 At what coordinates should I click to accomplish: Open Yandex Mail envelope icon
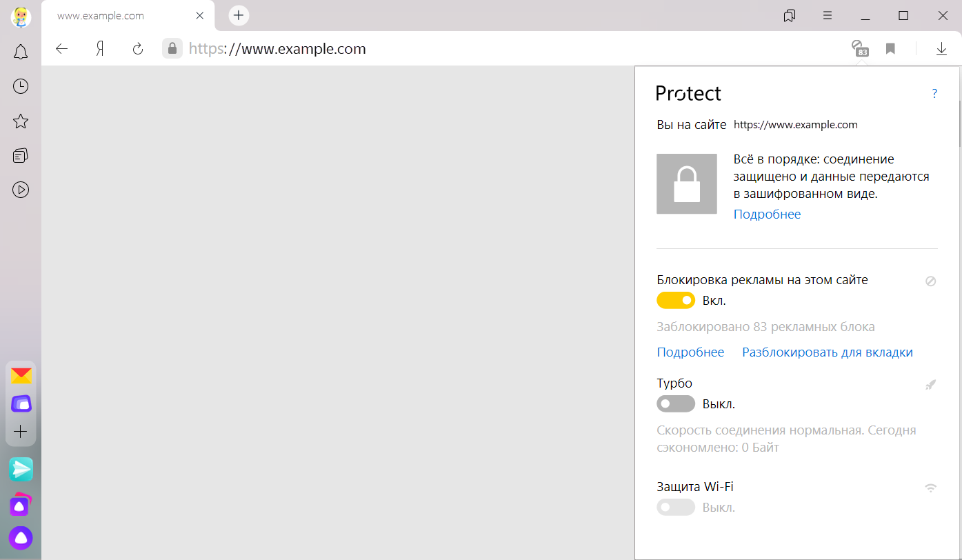21,376
